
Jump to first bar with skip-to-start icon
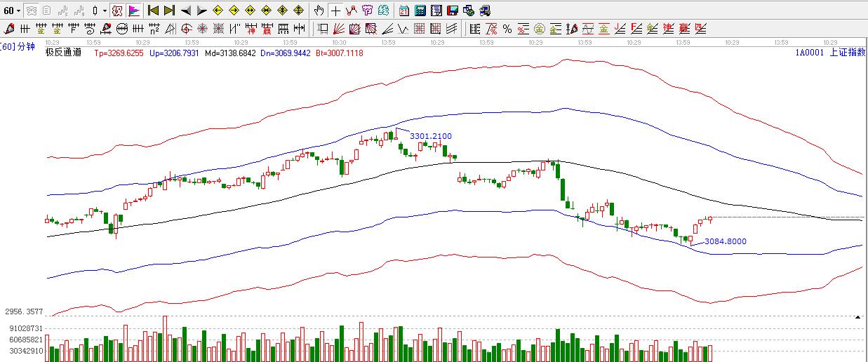pos(153,11)
